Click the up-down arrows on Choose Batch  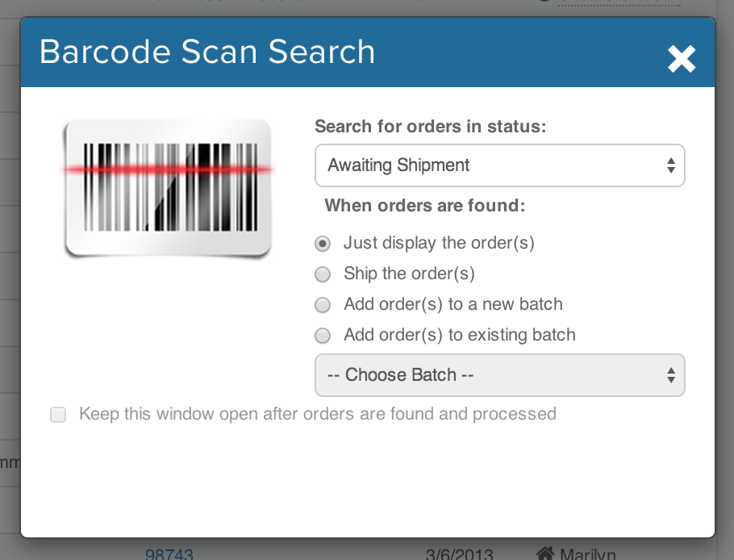(x=670, y=375)
